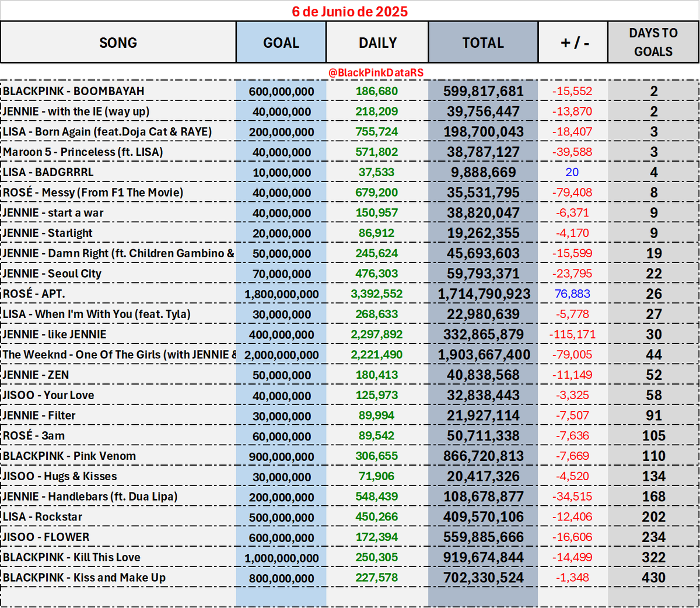Click total value 866,720,813

coord(484,456)
